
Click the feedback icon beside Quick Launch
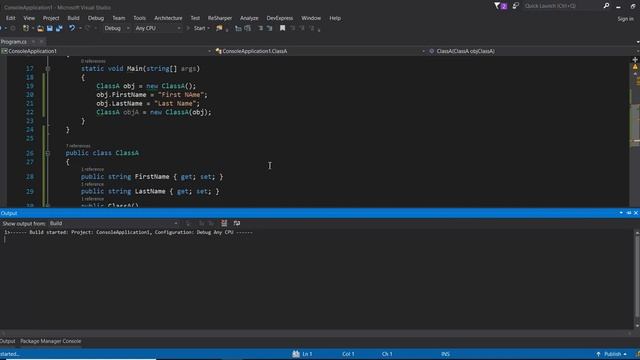516,6
